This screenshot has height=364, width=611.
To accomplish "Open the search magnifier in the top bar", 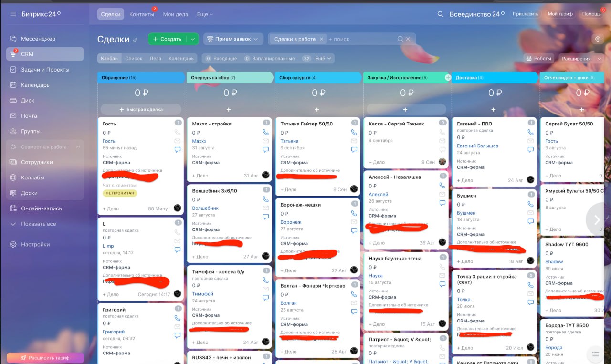I will (441, 14).
